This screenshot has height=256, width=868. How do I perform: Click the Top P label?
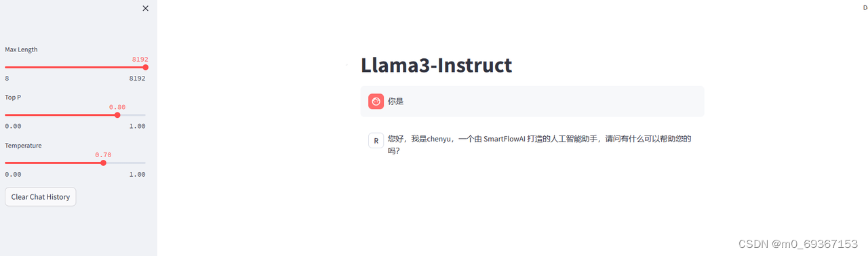coord(13,98)
